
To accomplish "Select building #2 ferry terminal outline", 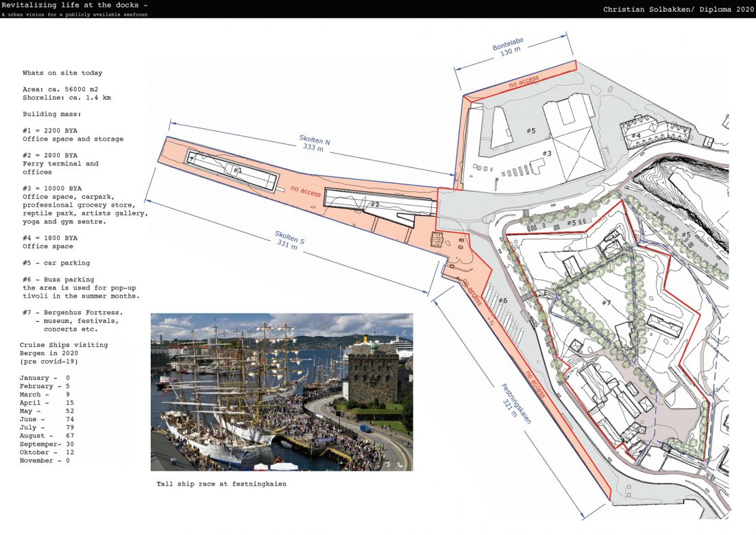I will click(x=374, y=204).
